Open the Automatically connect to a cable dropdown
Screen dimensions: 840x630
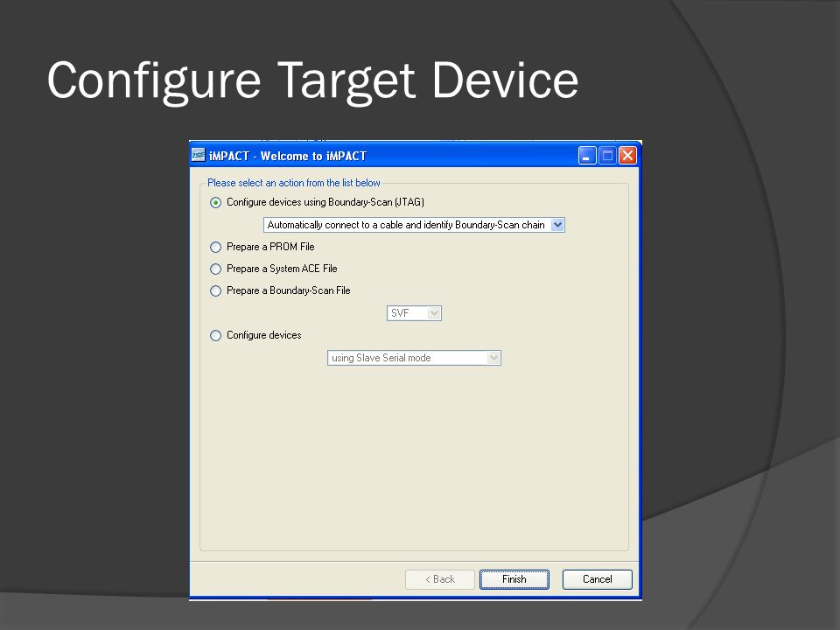(x=414, y=225)
